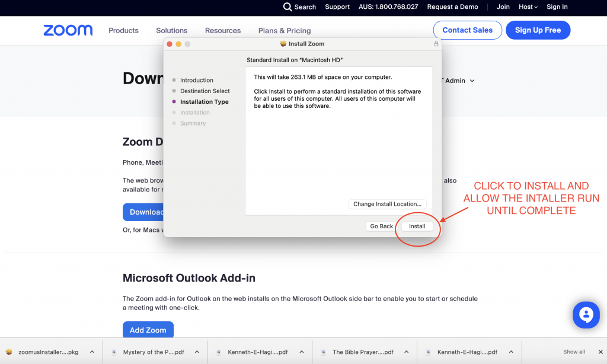Click the Mystery of the P pdf icon
Screen dimensions: 607x364
[x=114, y=352]
